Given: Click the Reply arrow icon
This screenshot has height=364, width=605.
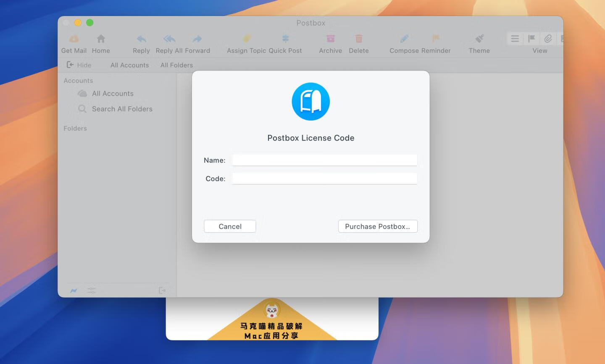Looking at the screenshot, I should (x=142, y=39).
